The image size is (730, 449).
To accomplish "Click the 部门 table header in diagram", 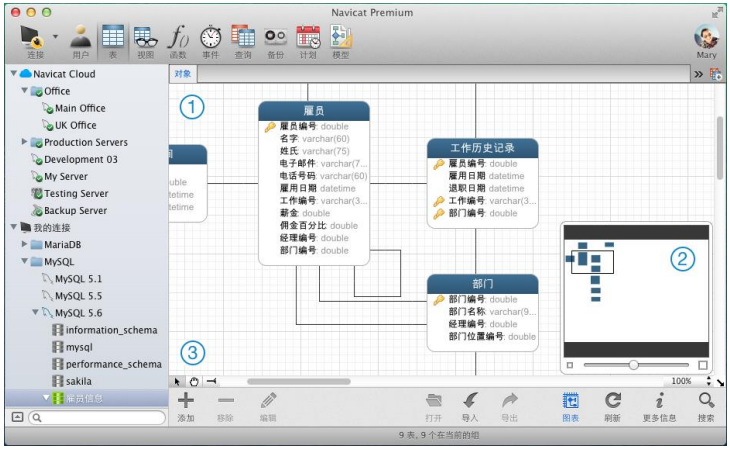I will point(482,284).
